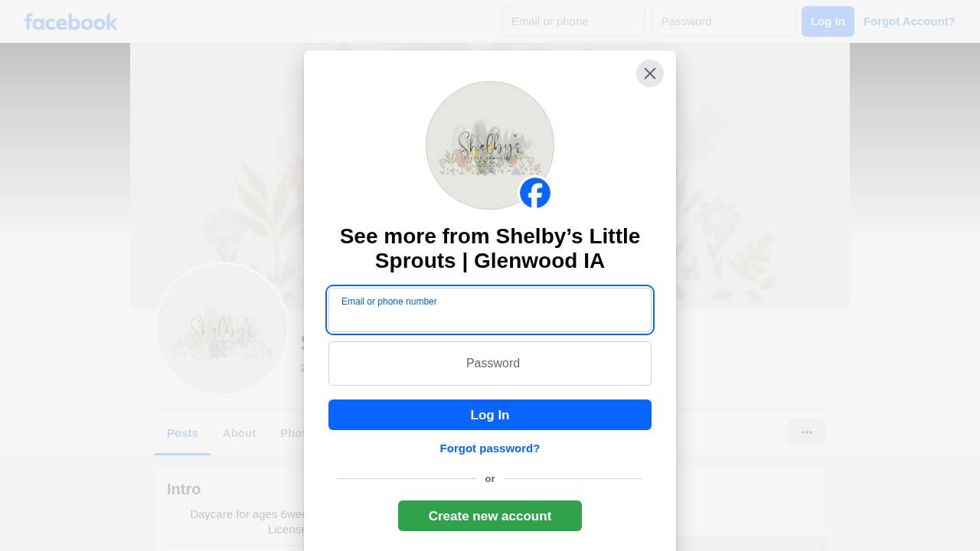Image resolution: width=980 pixels, height=551 pixels.
Task: Click Shelby's circular profile picture in dialog
Action: tap(490, 145)
